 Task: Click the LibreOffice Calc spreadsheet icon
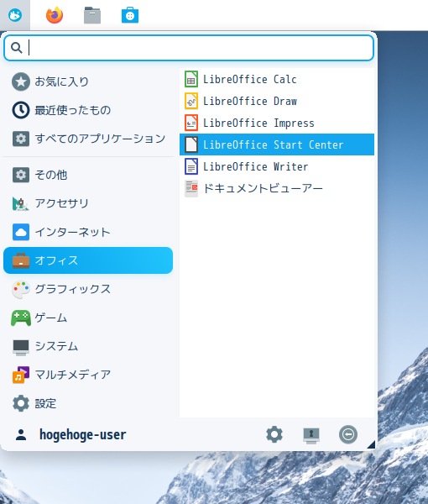pyautogui.click(x=191, y=79)
